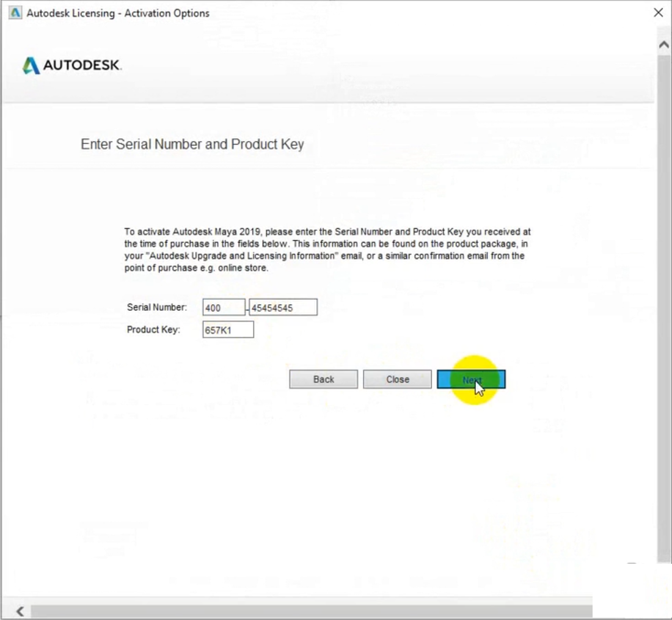
Task: Click the 'Serial Number:' label
Action: point(157,307)
